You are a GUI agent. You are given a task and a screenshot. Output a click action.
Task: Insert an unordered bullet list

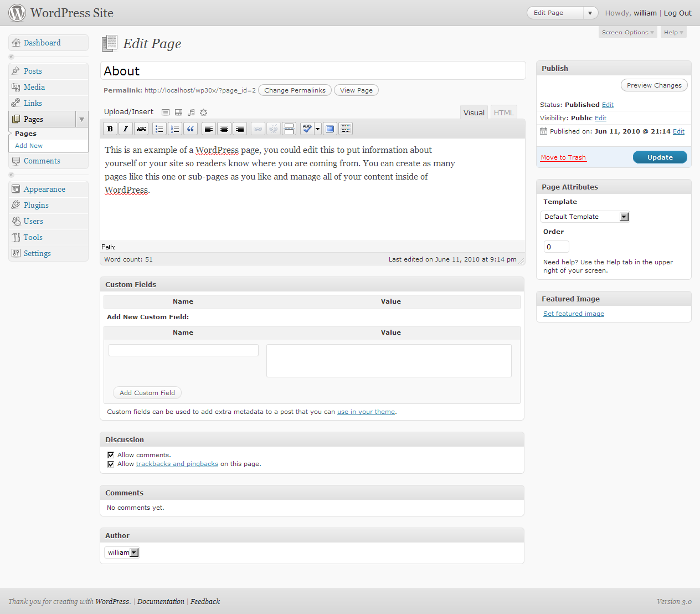point(159,129)
